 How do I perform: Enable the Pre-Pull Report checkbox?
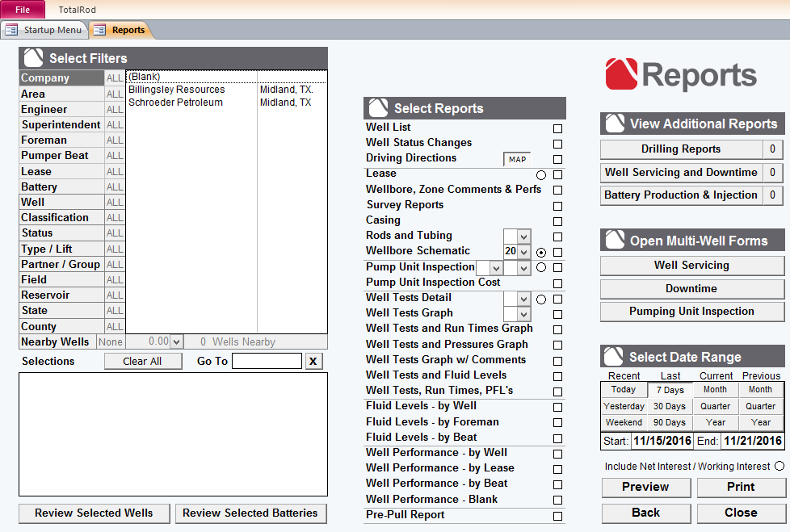tap(557, 516)
